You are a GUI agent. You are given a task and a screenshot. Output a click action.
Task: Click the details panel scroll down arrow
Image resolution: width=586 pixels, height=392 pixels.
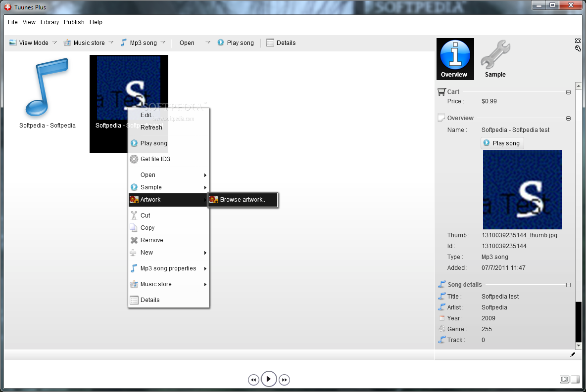pyautogui.click(x=579, y=346)
